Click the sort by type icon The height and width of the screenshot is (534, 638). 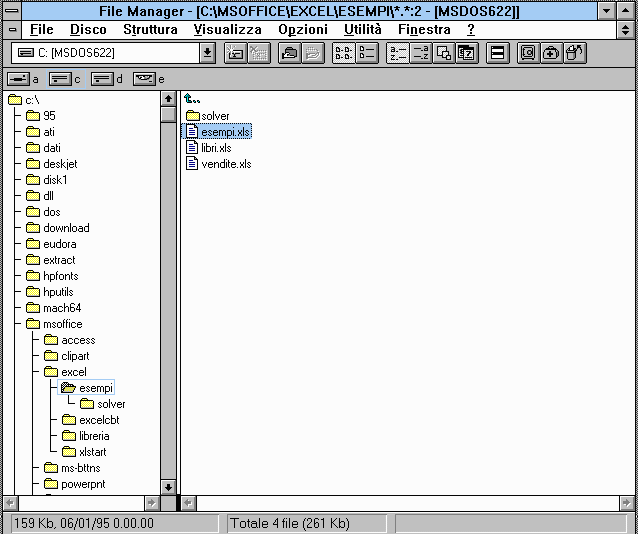[x=421, y=53]
